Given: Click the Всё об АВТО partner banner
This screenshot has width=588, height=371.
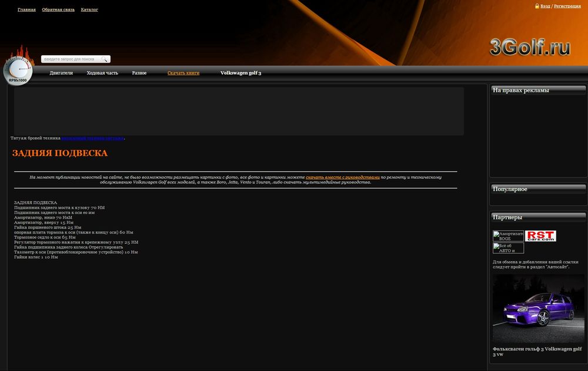Looking at the screenshot, I should tap(508, 248).
